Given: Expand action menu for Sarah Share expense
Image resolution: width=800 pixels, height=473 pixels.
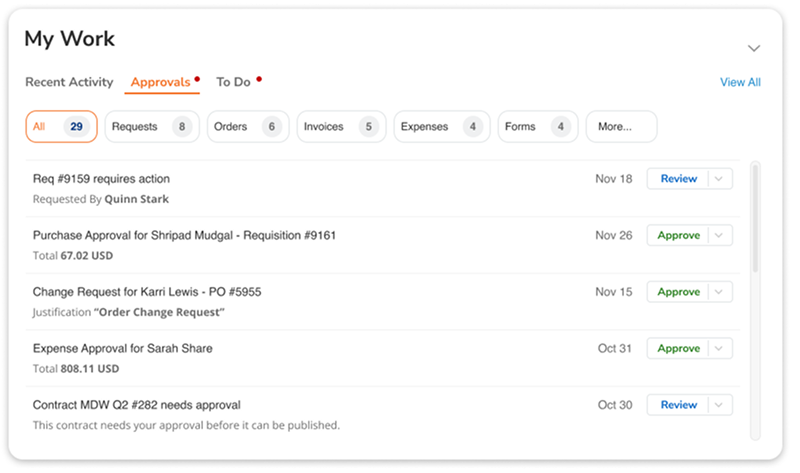Looking at the screenshot, I should [721, 349].
